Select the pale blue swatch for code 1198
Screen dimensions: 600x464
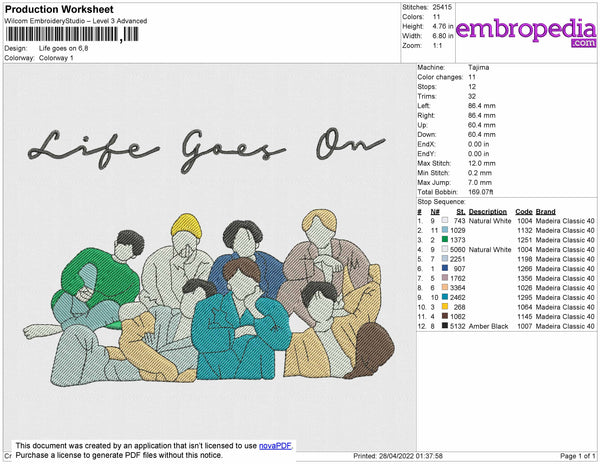coord(445,259)
